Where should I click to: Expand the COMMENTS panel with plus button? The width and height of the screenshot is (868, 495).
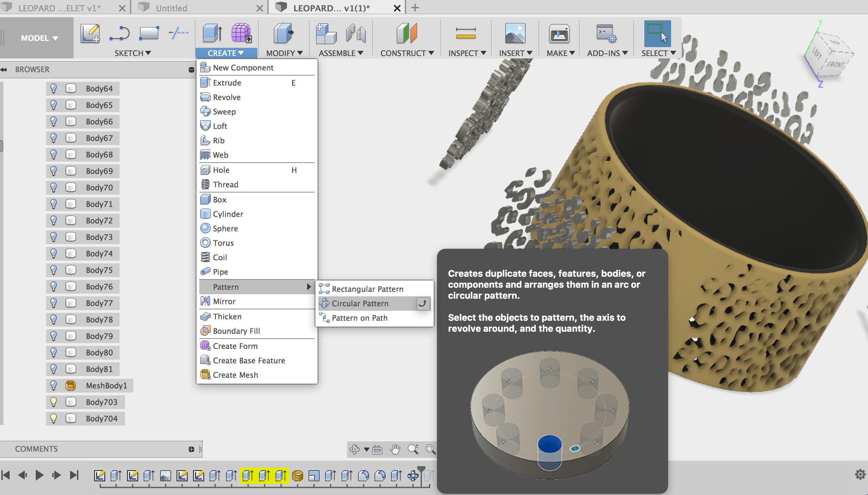pos(191,449)
